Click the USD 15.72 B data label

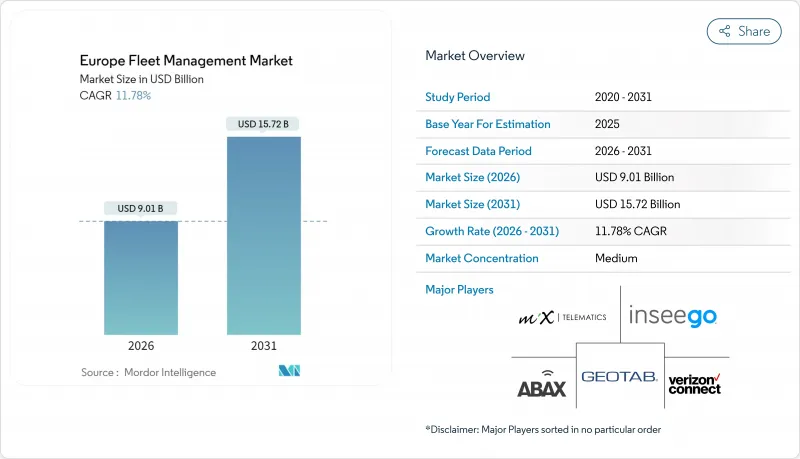click(x=263, y=124)
